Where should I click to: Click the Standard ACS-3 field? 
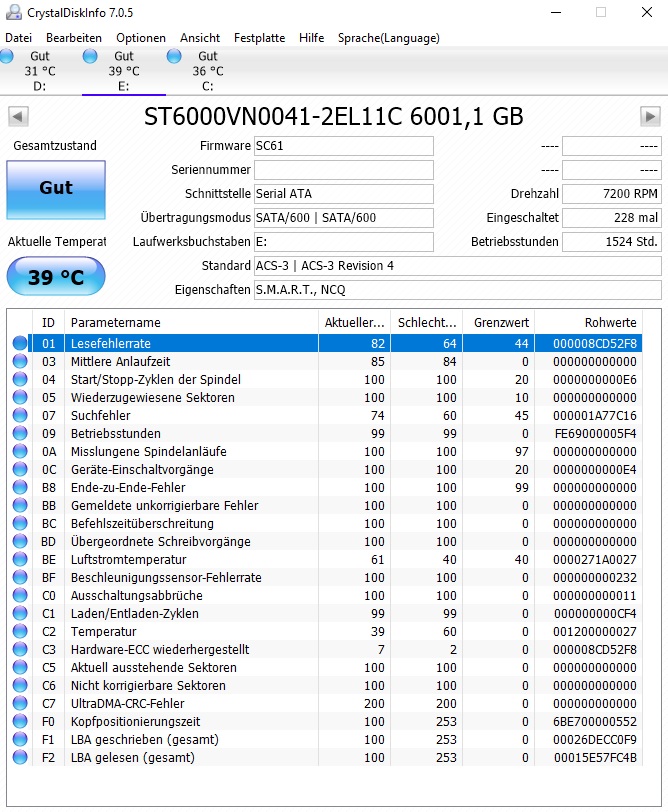coord(458,266)
